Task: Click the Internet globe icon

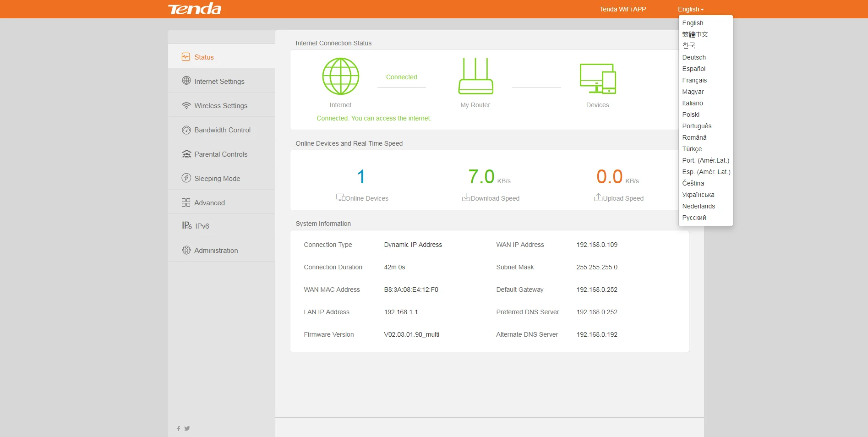Action: pos(340,76)
